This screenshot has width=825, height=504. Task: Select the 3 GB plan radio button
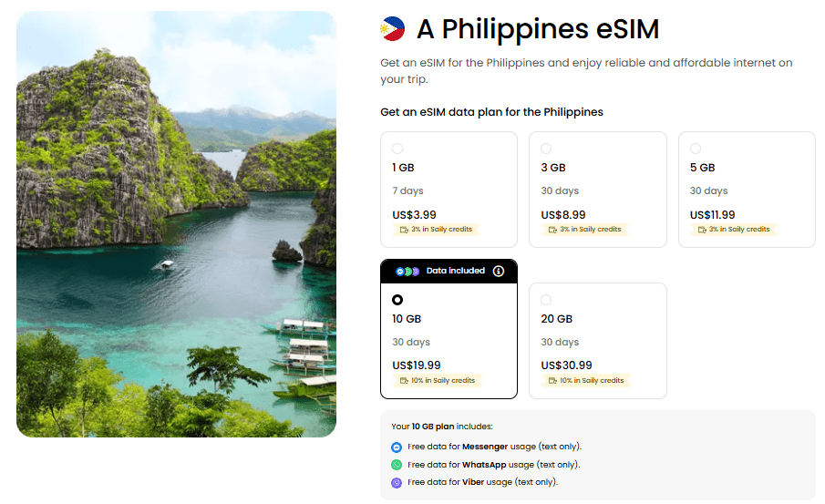click(546, 149)
